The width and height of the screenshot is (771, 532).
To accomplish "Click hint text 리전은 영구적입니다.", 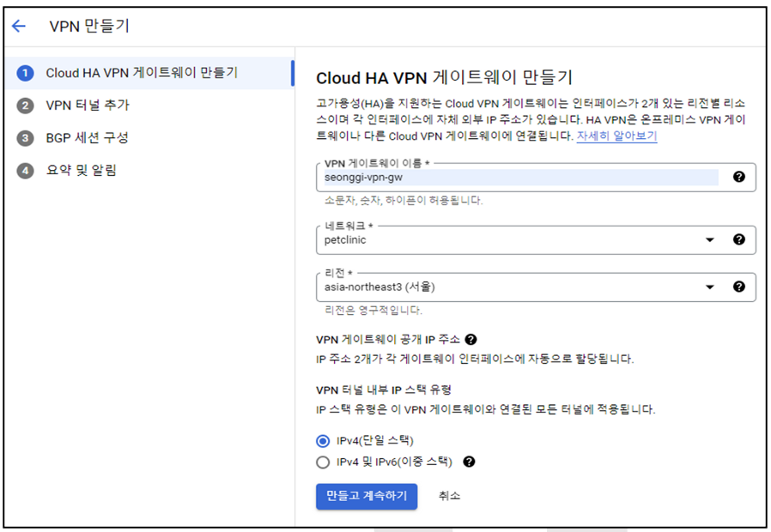I will [373, 310].
